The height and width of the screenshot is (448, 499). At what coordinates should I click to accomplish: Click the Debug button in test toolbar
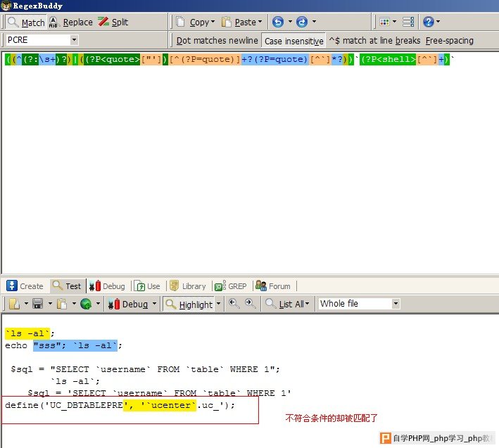(x=128, y=305)
